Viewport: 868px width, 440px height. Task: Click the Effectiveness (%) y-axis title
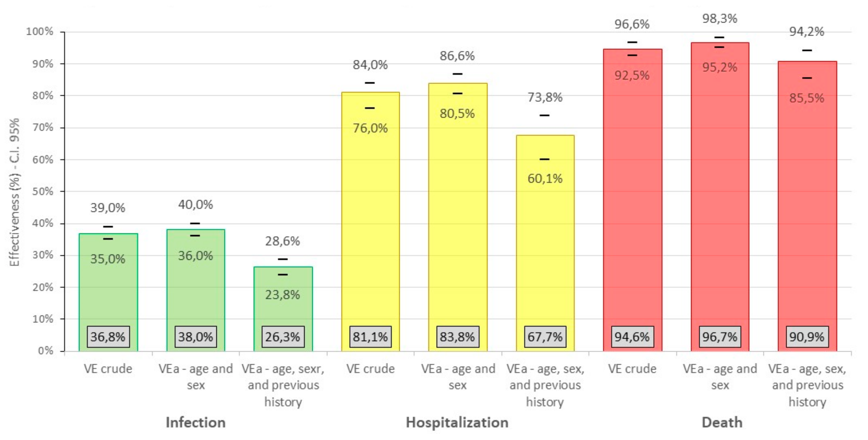point(14,192)
